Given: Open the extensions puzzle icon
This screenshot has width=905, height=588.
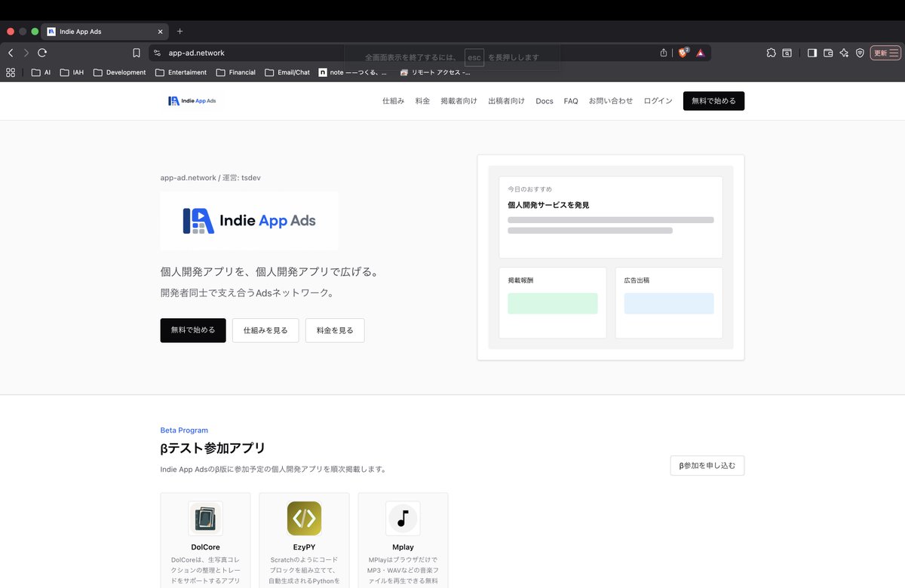Looking at the screenshot, I should click(771, 53).
